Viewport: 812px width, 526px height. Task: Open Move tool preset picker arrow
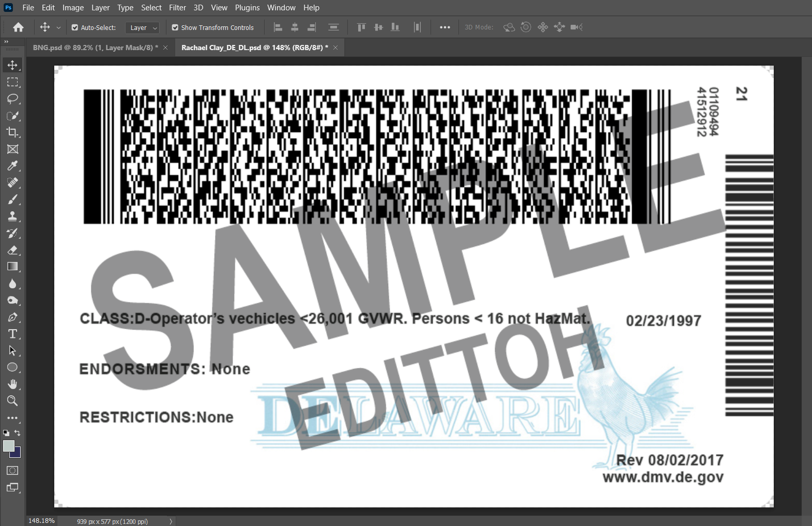(58, 27)
